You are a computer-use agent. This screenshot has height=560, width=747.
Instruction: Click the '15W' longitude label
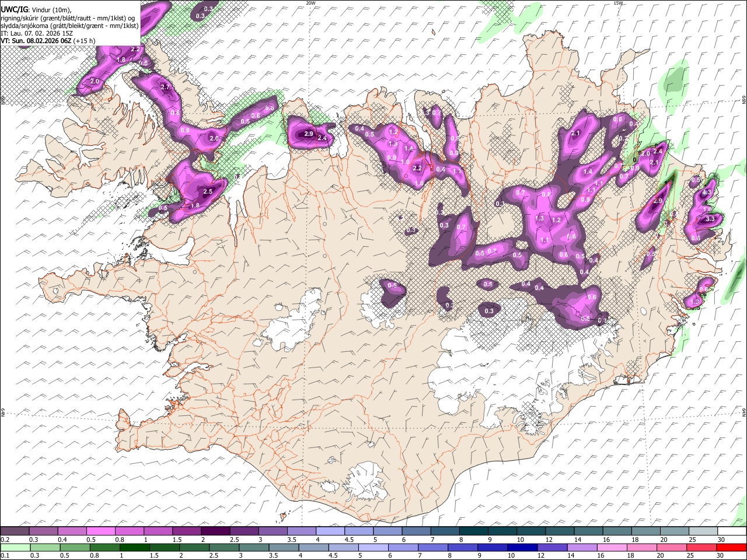click(x=618, y=3)
